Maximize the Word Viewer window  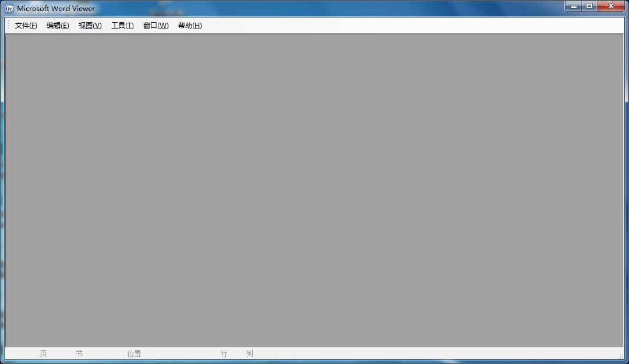[x=589, y=6]
